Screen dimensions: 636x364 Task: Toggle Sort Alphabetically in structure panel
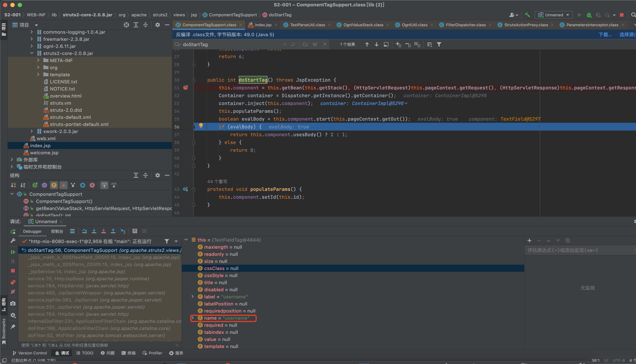tap(23, 185)
